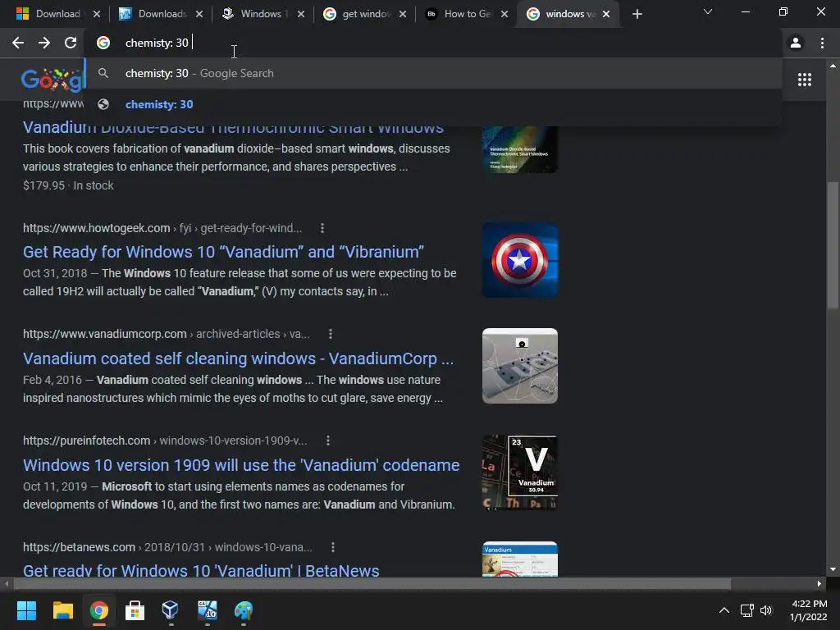Close the 'How to Ge' tab
The height and width of the screenshot is (630, 840).
504,14
